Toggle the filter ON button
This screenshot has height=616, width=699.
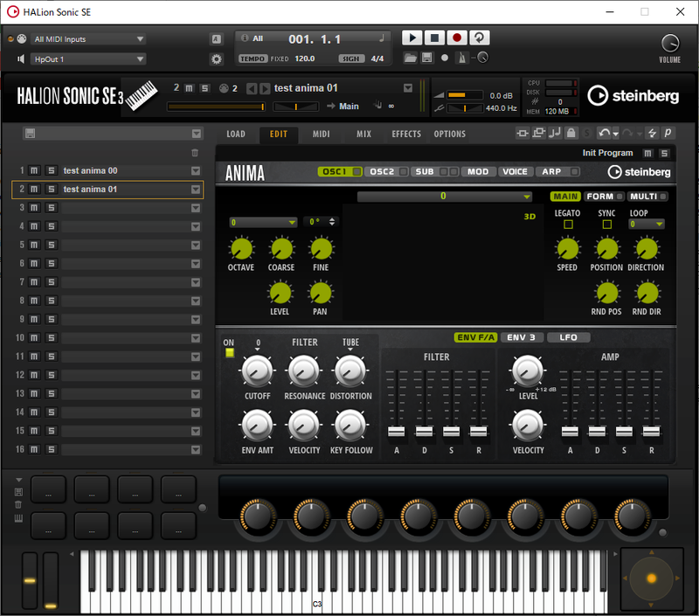pyautogui.click(x=230, y=353)
